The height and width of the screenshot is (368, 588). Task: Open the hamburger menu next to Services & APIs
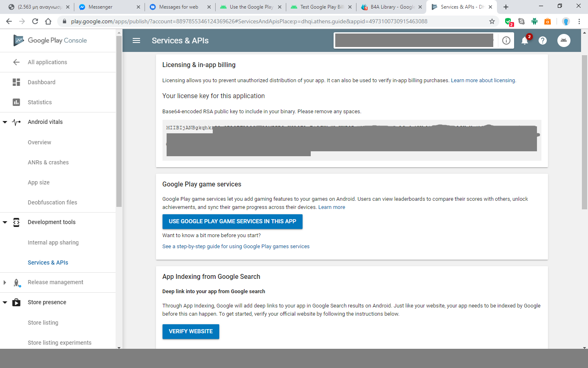136,40
